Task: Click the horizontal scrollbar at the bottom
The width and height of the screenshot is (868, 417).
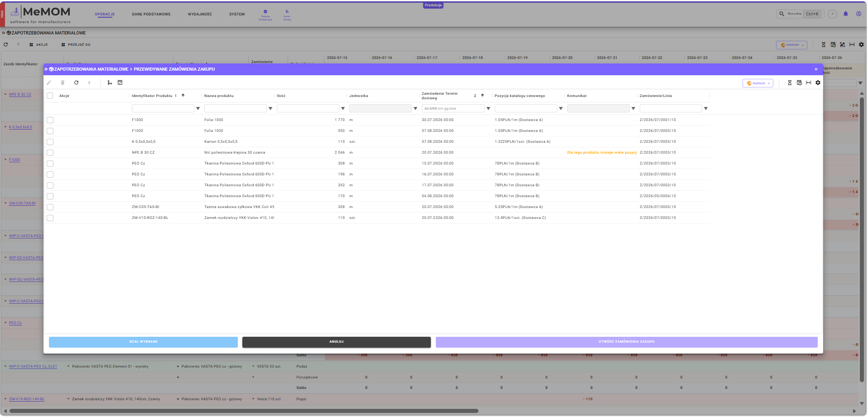Action: tap(244, 411)
